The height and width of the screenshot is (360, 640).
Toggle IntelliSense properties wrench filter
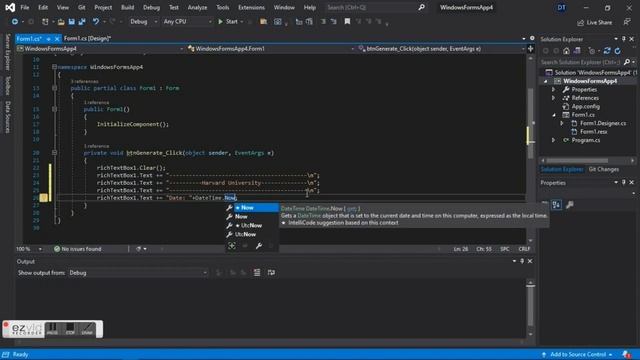pyautogui.click(x=258, y=246)
